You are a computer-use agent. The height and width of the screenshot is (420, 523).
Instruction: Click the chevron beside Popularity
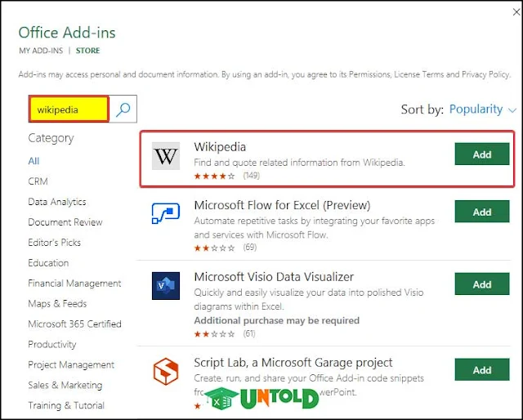click(x=512, y=109)
